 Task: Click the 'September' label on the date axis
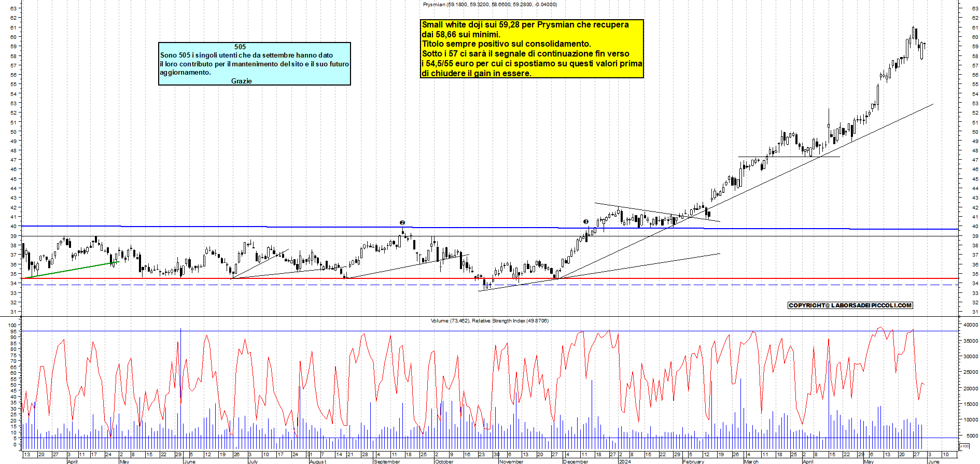(x=387, y=461)
